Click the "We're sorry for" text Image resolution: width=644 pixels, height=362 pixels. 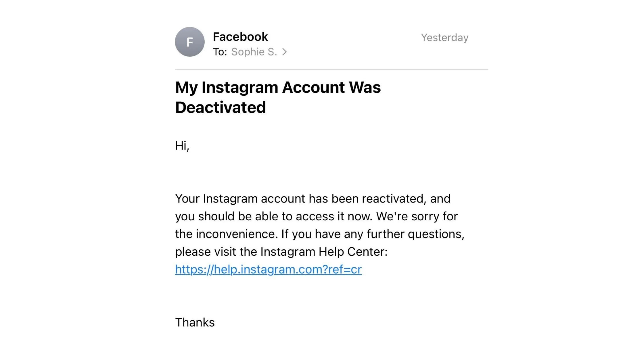pos(417,216)
